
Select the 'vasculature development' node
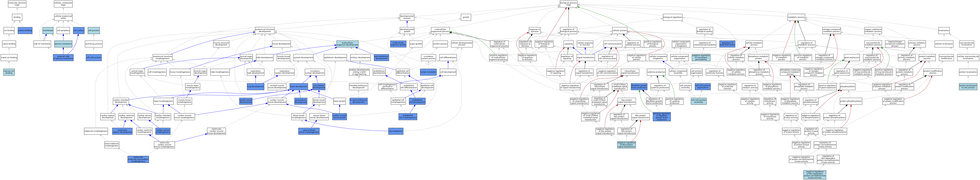319,87
